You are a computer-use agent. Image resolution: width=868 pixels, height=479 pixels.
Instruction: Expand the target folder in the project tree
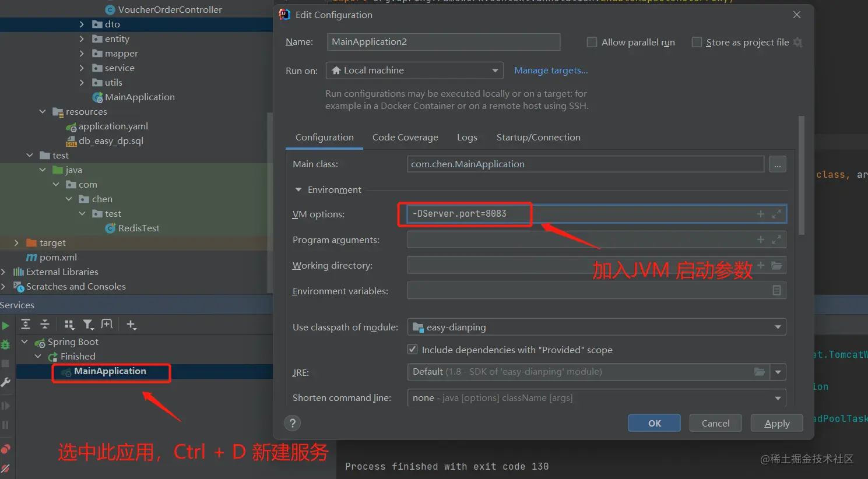(x=16, y=243)
